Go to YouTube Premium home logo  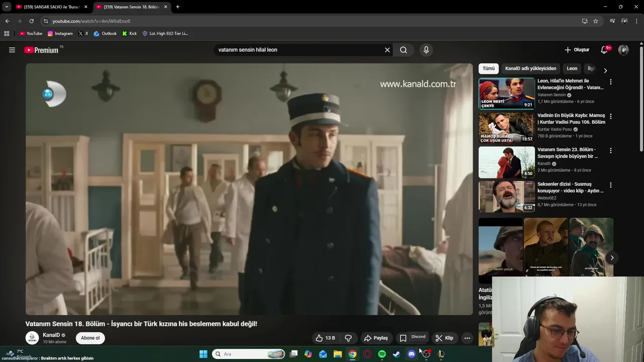(x=41, y=50)
